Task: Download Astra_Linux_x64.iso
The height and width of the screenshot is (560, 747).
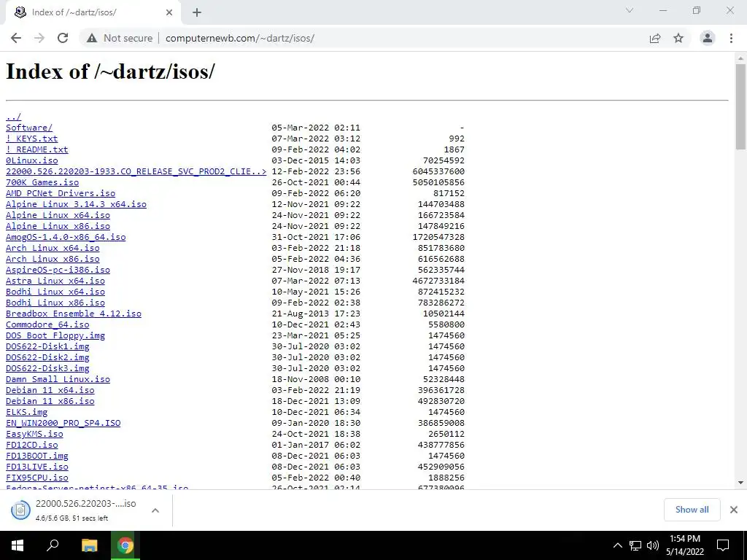Action: coord(55,281)
